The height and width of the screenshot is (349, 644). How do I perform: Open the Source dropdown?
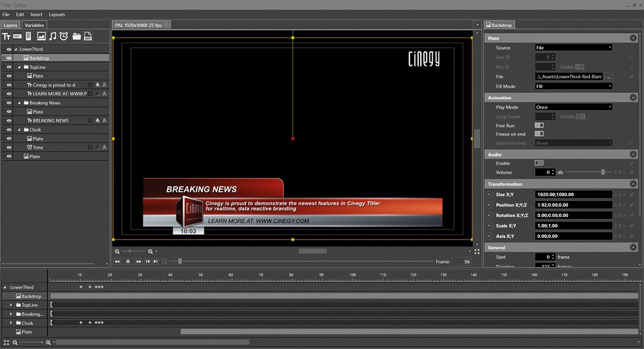574,48
